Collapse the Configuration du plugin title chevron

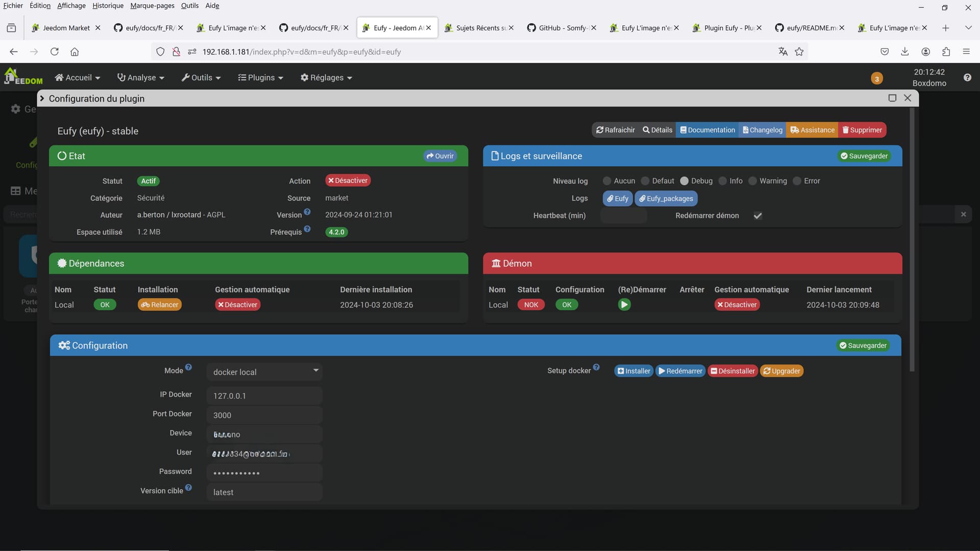tap(42, 98)
